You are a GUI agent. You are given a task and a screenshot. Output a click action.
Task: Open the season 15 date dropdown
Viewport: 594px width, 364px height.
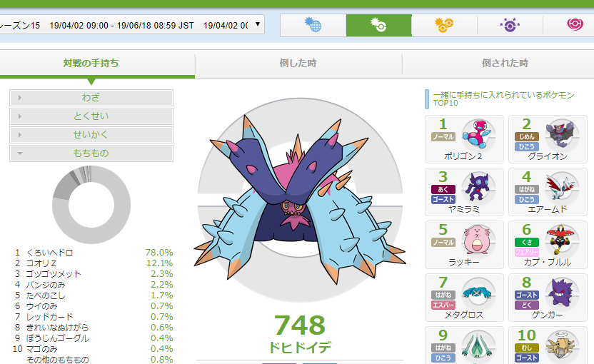(x=132, y=25)
